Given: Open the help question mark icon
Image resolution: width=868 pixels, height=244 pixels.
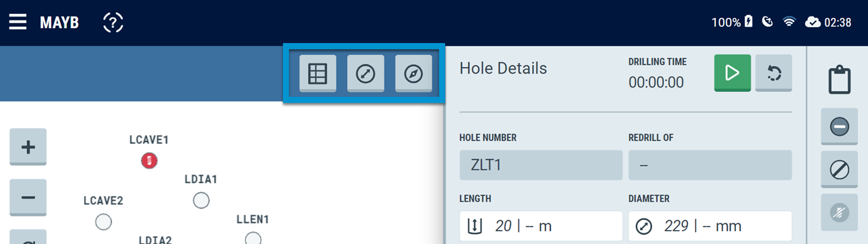Looking at the screenshot, I should [x=113, y=23].
